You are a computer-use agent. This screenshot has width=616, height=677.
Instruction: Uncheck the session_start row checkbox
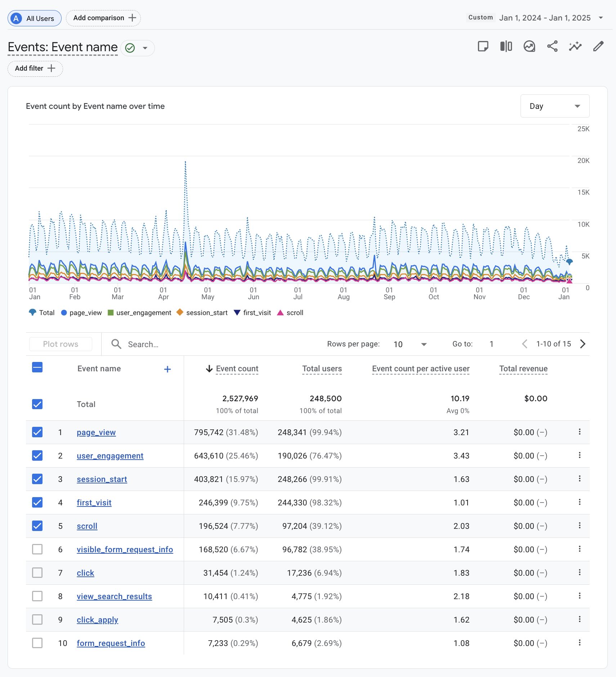pos(37,479)
